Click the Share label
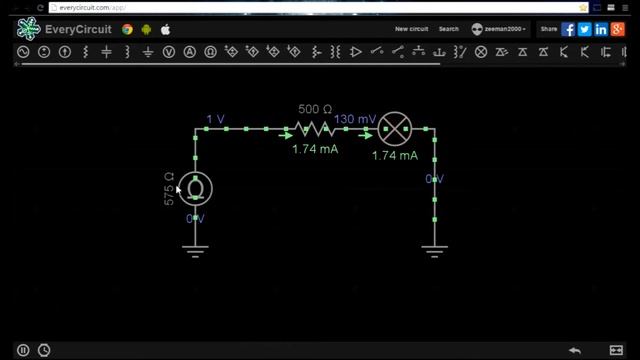640x360 pixels. [549, 29]
